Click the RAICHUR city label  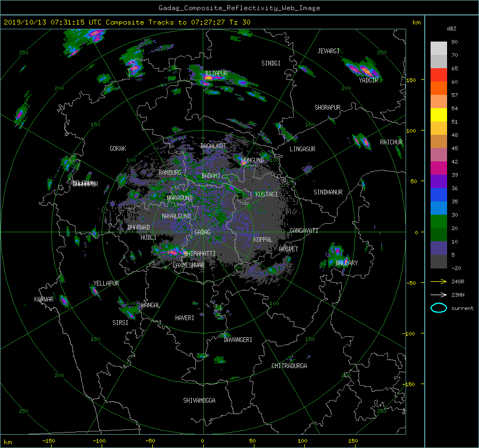[391, 142]
